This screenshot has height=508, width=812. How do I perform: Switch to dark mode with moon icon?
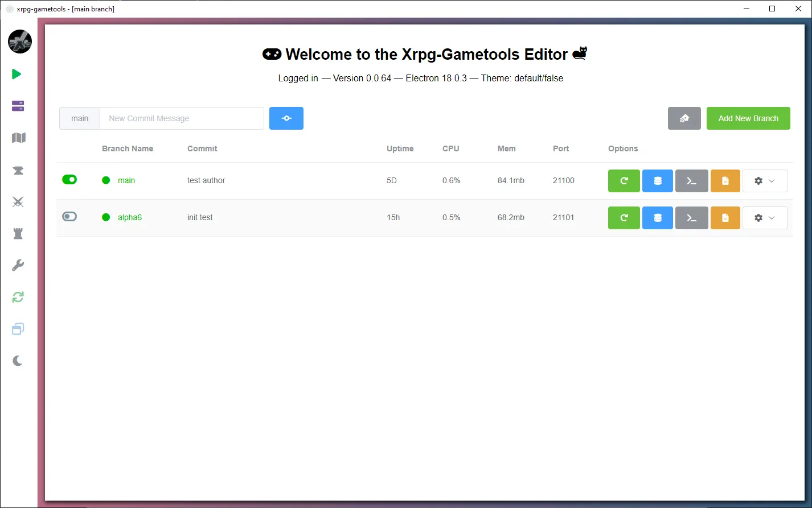(17, 360)
